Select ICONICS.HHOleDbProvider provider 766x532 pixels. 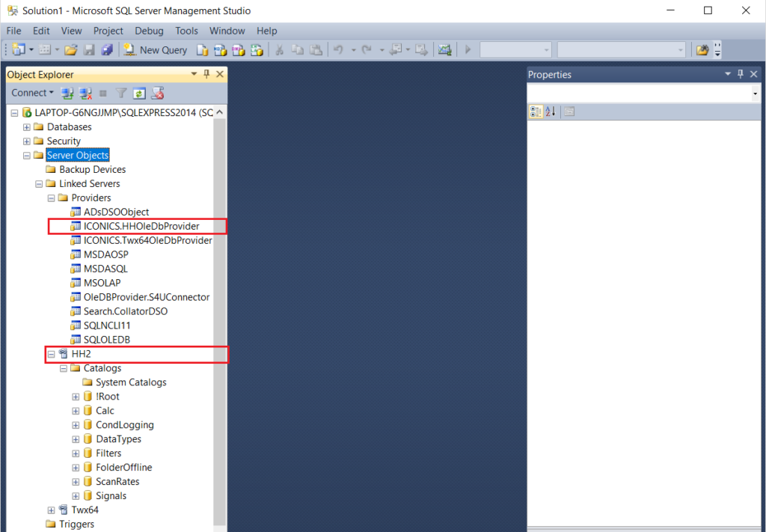tap(141, 226)
